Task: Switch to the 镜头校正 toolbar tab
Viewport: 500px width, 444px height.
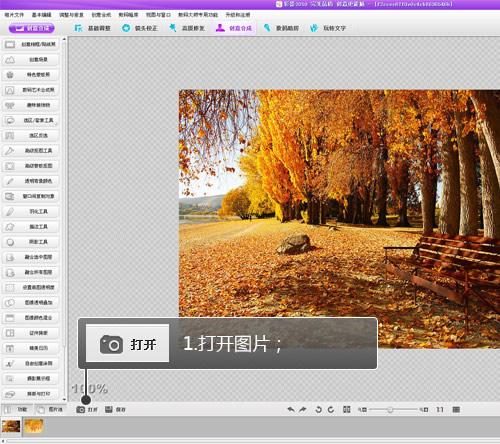Action: click(x=139, y=28)
